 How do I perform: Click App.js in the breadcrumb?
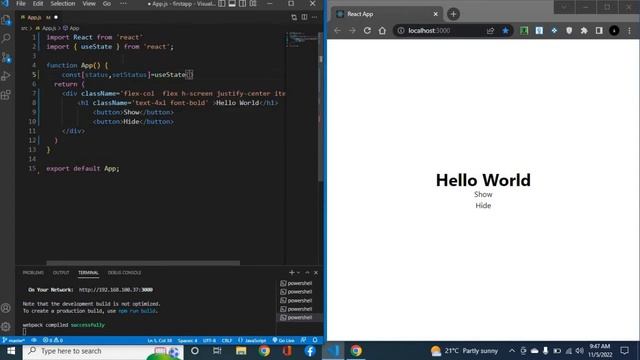pos(49,28)
